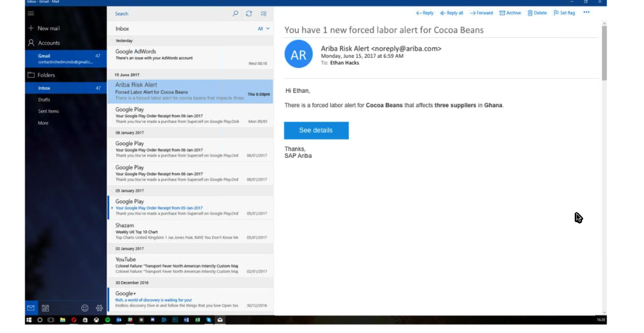Open feedback smiley icon
The height and width of the screenshot is (333, 644).
click(84, 308)
